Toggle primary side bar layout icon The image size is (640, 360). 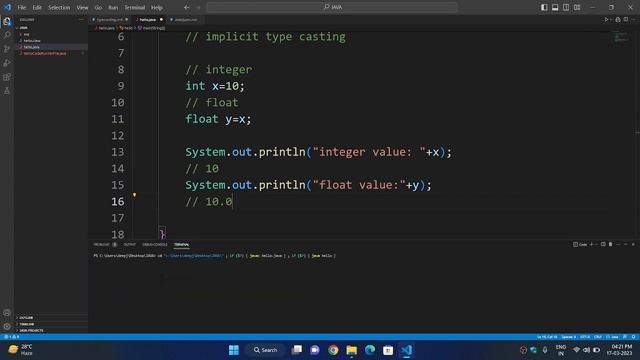(544, 7)
